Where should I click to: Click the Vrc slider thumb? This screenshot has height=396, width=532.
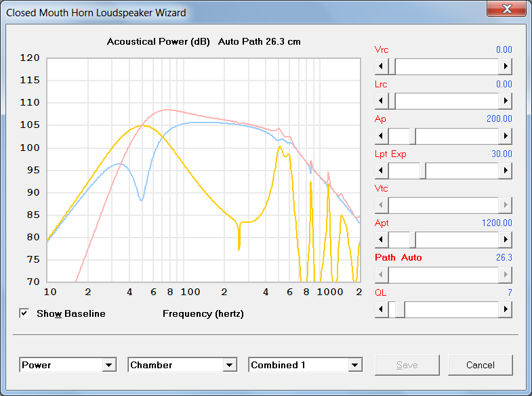(x=392, y=66)
